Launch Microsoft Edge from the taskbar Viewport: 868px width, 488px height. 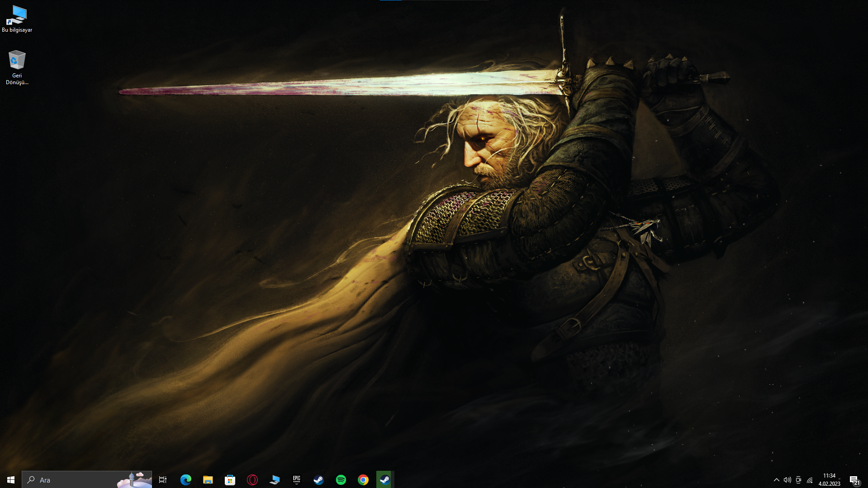(x=185, y=479)
